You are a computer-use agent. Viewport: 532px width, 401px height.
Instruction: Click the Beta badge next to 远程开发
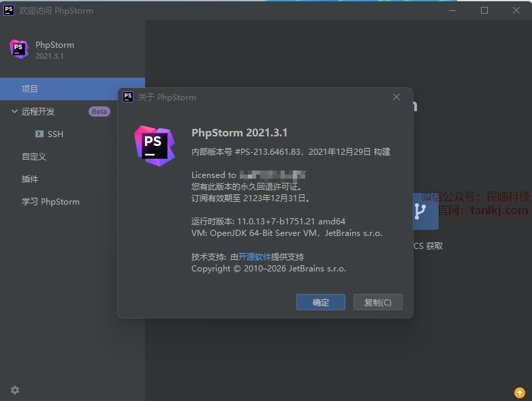pos(99,111)
